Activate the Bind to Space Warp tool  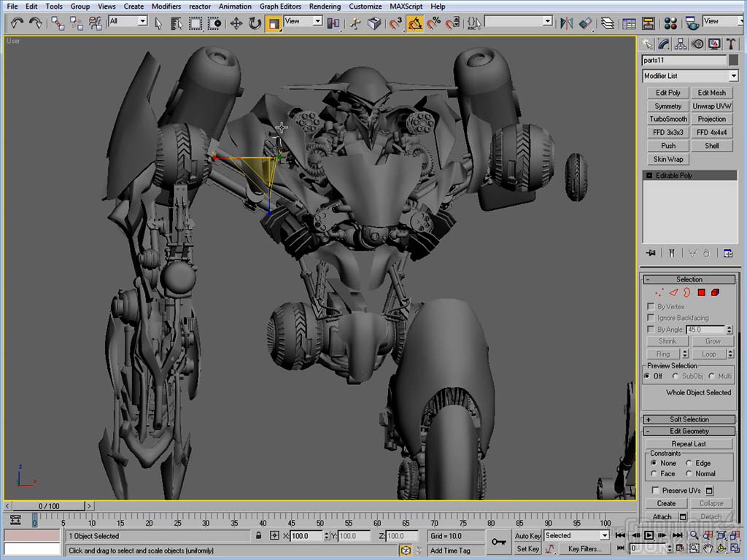[96, 23]
